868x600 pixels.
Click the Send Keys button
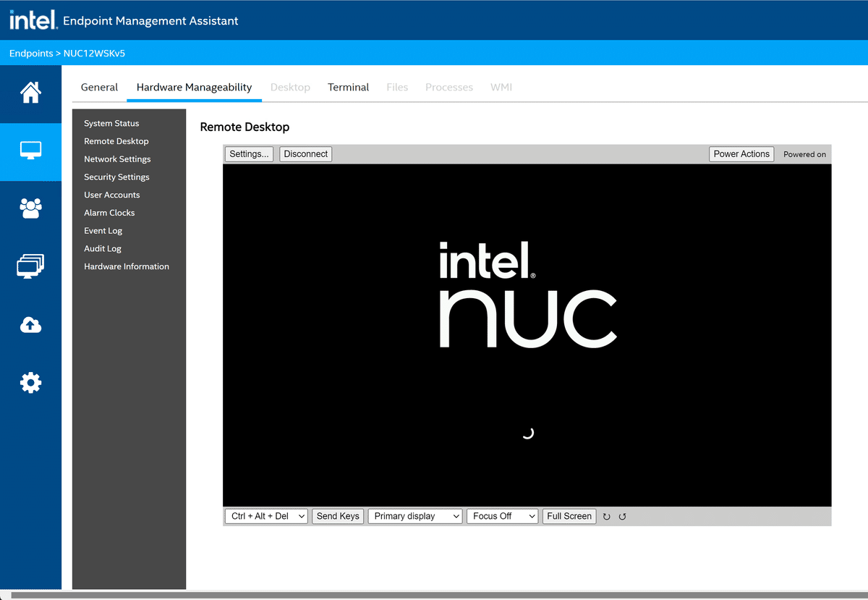tap(338, 516)
